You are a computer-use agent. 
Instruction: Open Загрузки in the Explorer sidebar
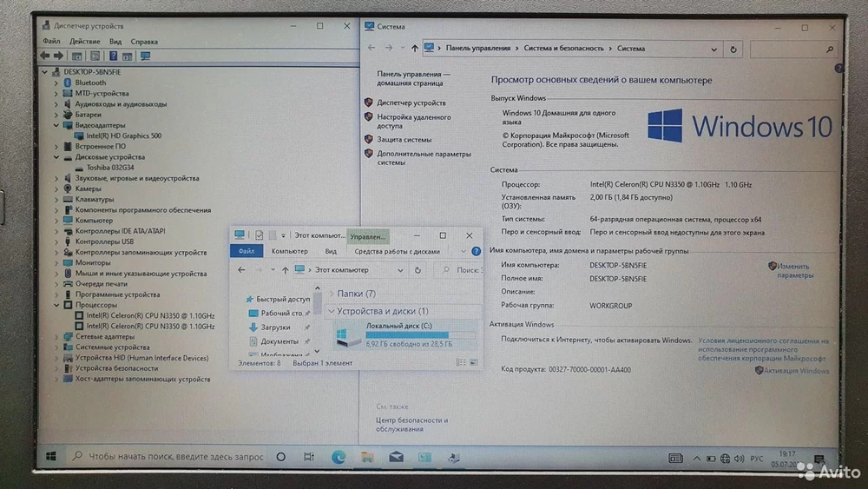click(270, 327)
